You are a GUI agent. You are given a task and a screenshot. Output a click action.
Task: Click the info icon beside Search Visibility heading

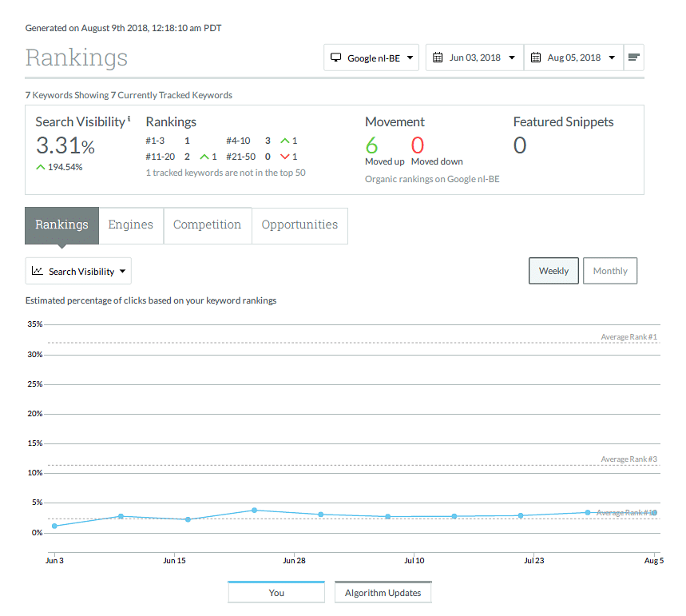click(x=129, y=119)
